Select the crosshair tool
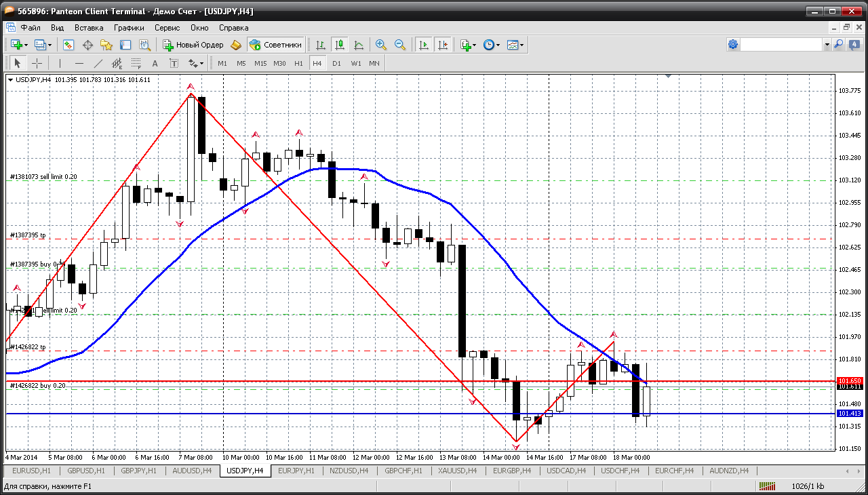This screenshot has height=495, width=868. (x=37, y=63)
